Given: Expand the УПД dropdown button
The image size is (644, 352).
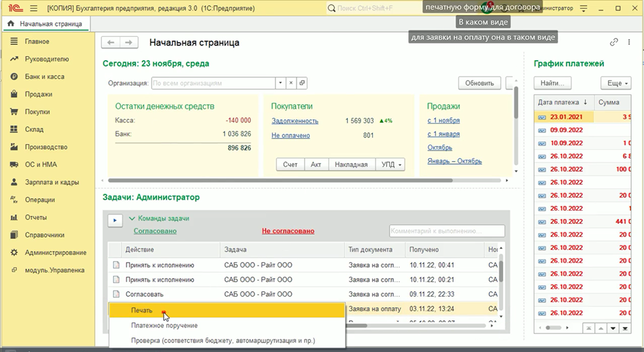Looking at the screenshot, I should click(391, 164).
